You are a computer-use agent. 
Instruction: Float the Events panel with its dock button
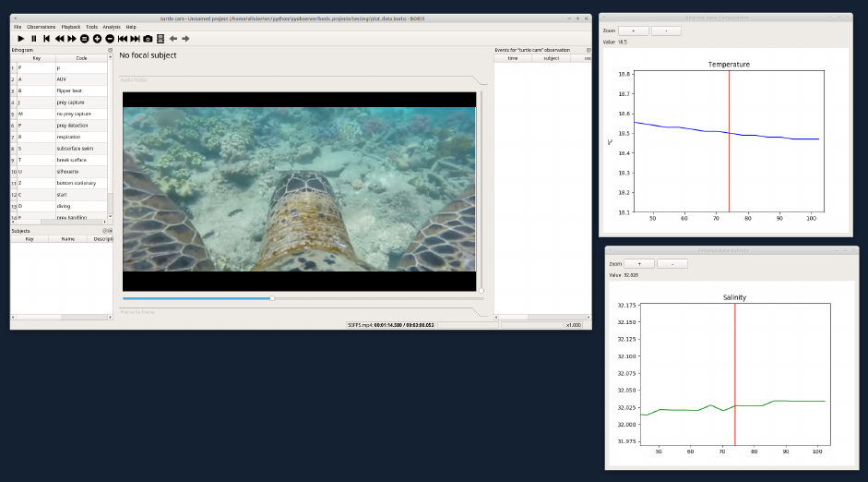589,50
